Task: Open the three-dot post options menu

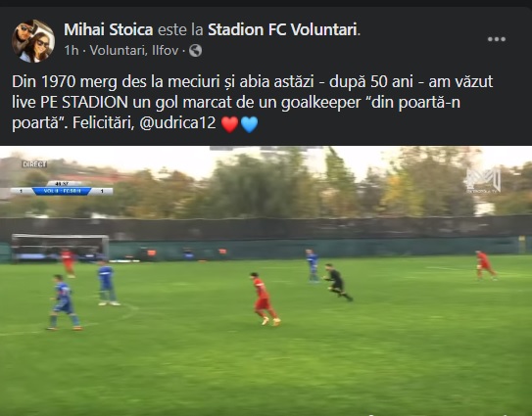Action: 497,39
